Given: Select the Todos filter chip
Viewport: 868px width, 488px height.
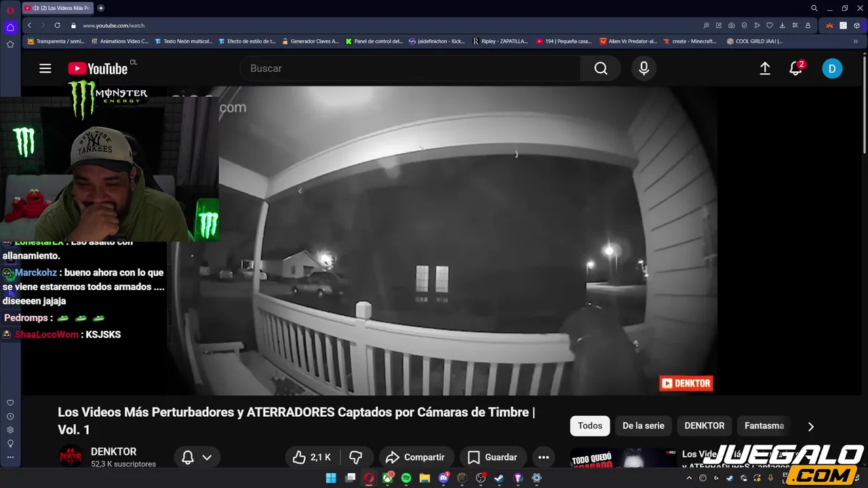Looking at the screenshot, I should coord(590,426).
